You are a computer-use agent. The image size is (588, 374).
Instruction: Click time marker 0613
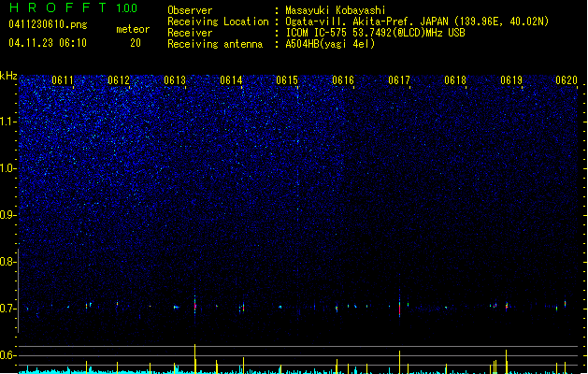[175, 80]
